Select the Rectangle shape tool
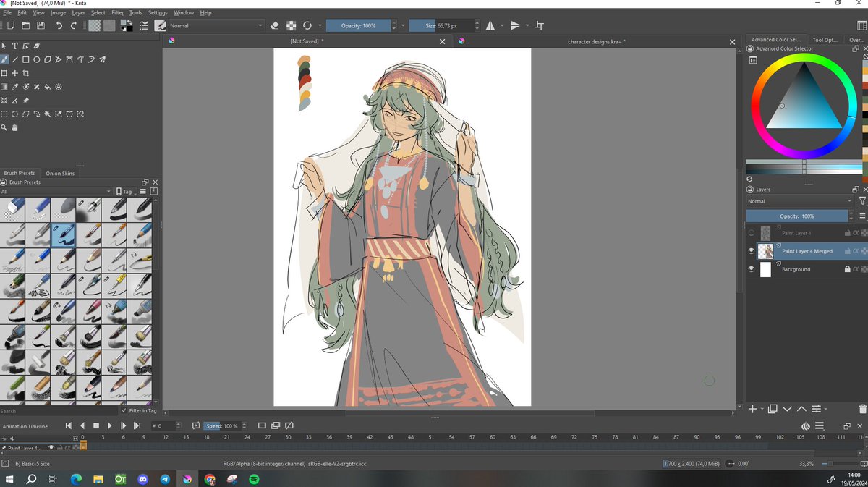Viewport: 868px width, 487px height. (x=25, y=59)
